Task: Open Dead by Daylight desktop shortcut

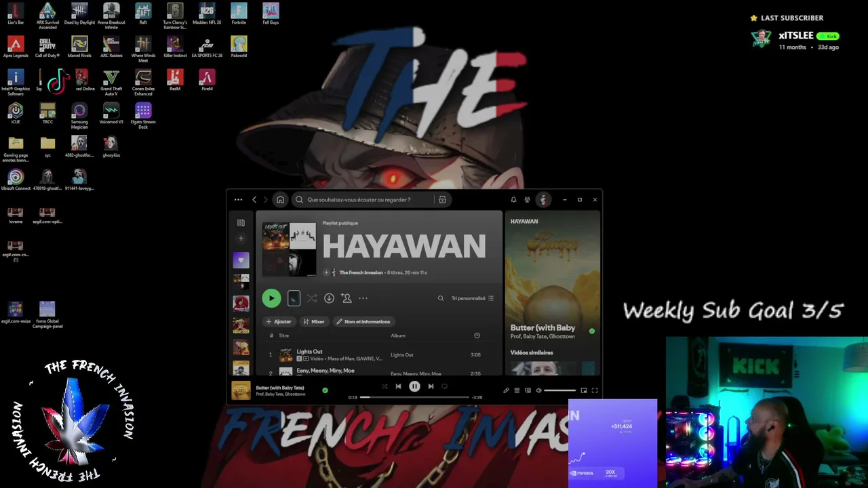Action: 79,14
